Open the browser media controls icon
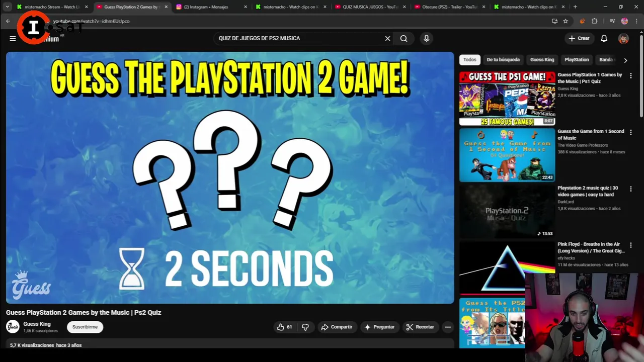The image size is (644, 362). coord(612,21)
